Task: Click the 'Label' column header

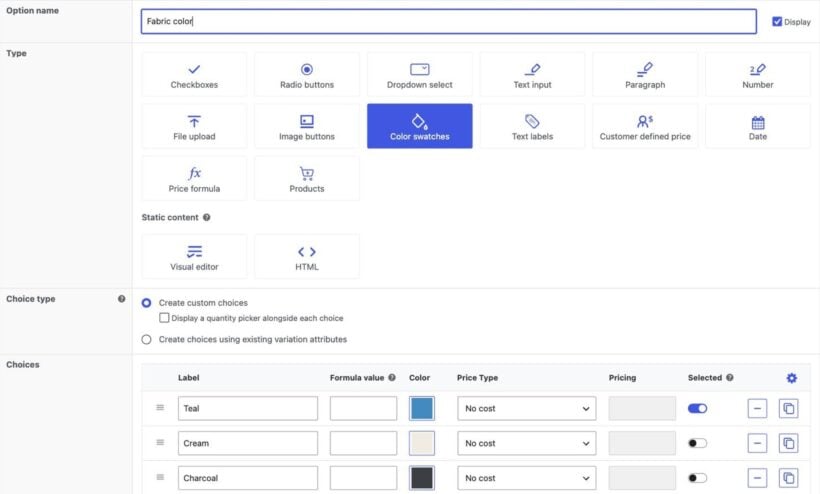Action: (189, 377)
